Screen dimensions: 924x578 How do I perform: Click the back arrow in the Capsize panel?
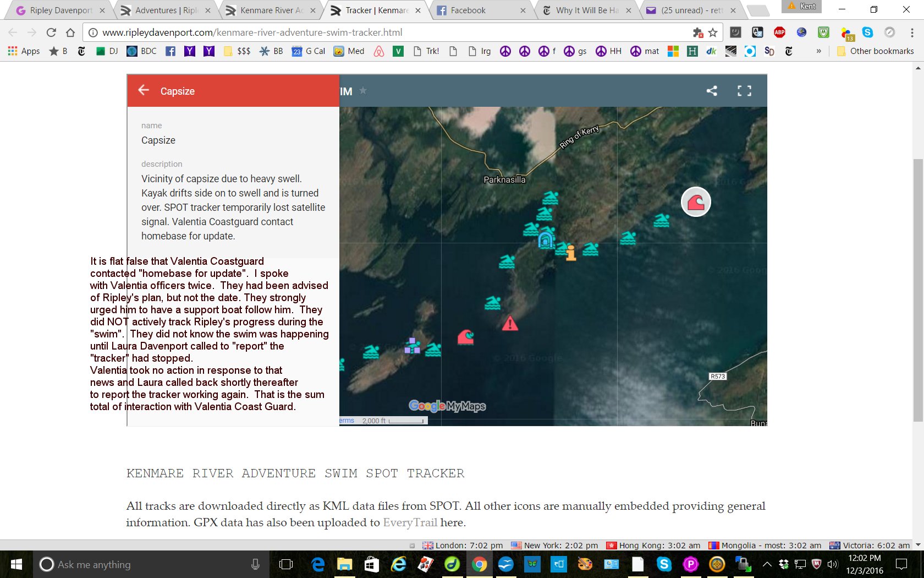(x=144, y=90)
